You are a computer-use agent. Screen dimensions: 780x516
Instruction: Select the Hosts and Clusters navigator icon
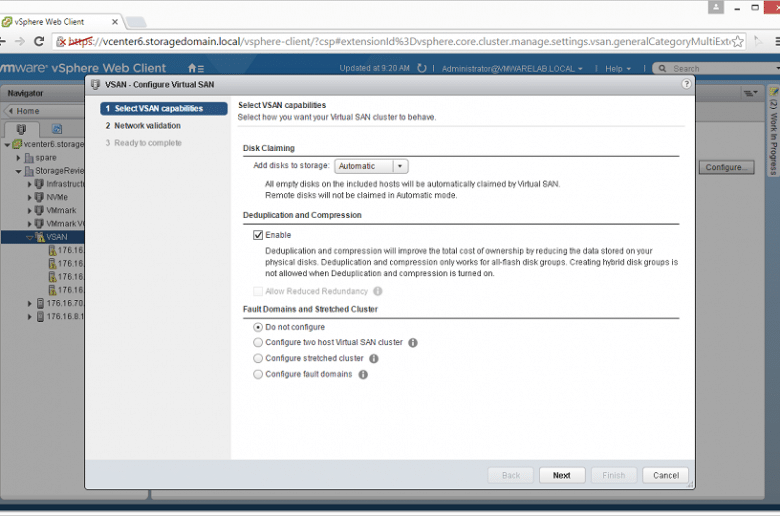click(21, 129)
